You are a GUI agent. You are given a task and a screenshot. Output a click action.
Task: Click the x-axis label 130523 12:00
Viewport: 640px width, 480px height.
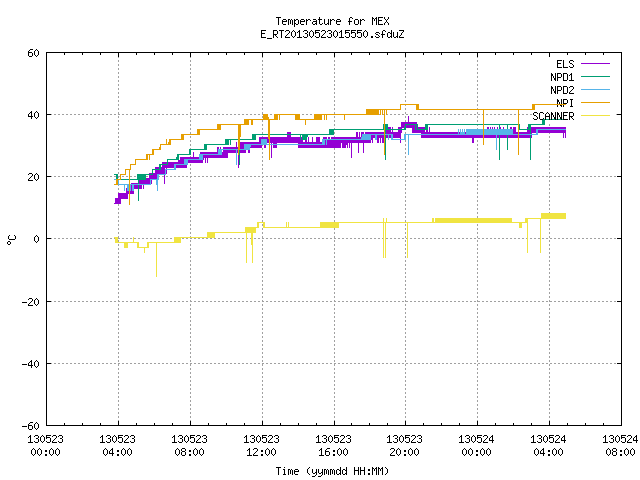261,446
